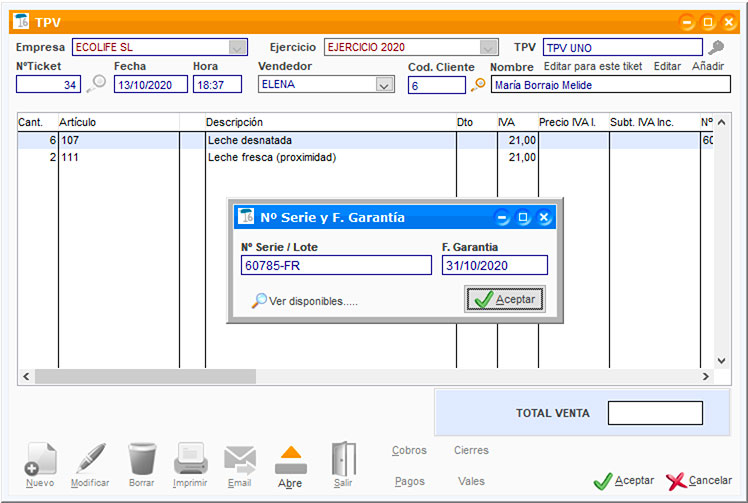Click the Editar customer link

(667, 66)
